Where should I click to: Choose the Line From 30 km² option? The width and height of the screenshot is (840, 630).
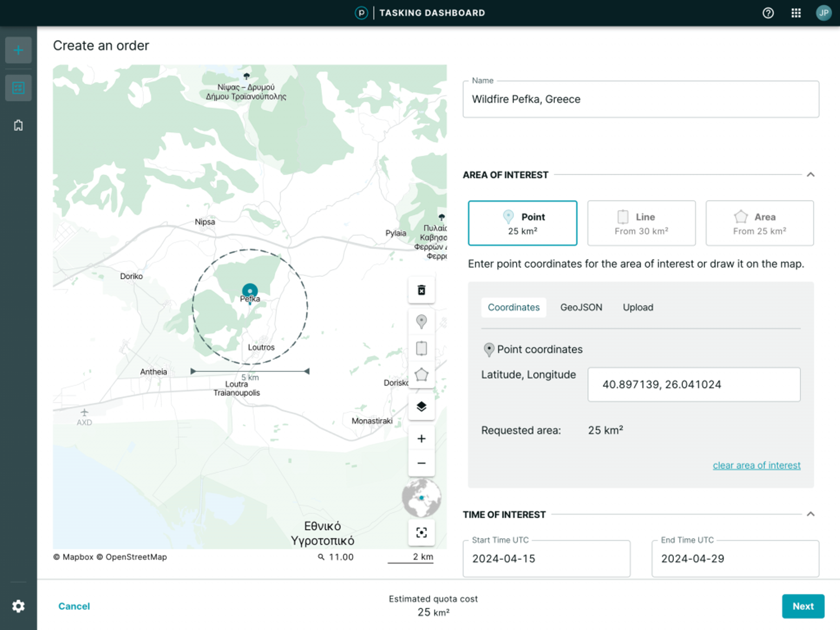pos(641,223)
